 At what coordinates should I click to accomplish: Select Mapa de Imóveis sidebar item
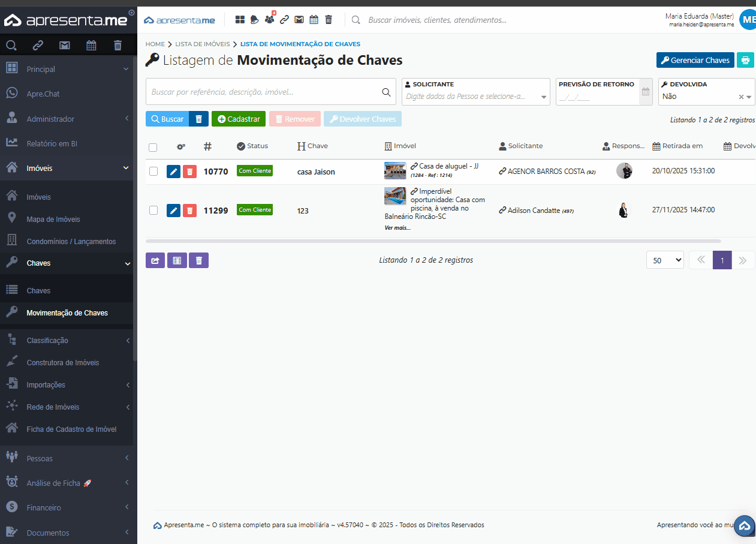53,220
